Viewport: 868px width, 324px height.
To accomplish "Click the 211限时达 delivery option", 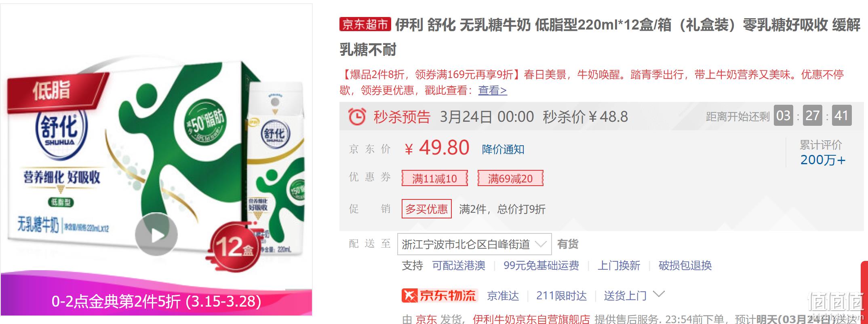I will pos(561,296).
